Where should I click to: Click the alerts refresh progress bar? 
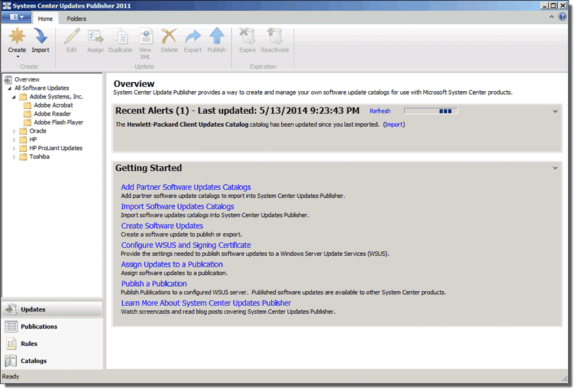[x=430, y=111]
